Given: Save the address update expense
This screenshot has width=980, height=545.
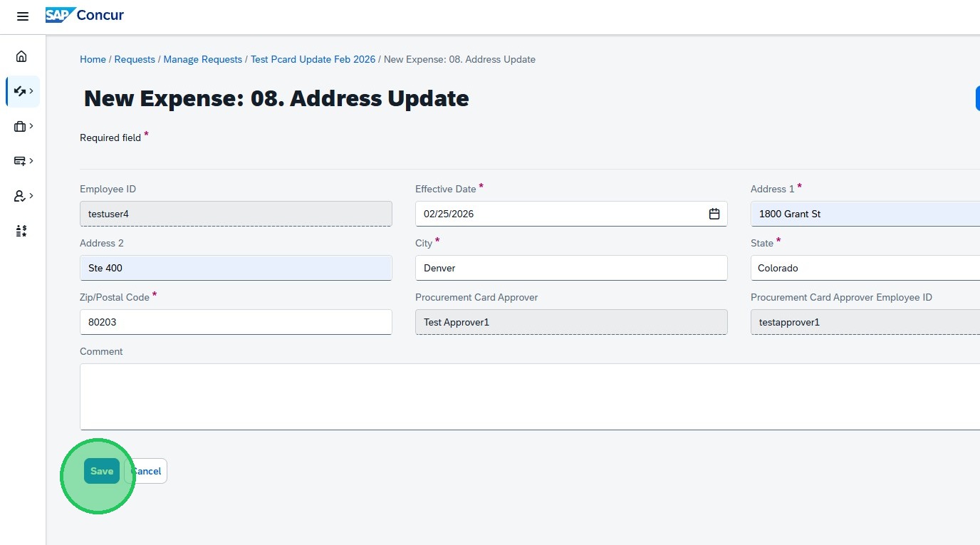Looking at the screenshot, I should (x=102, y=471).
